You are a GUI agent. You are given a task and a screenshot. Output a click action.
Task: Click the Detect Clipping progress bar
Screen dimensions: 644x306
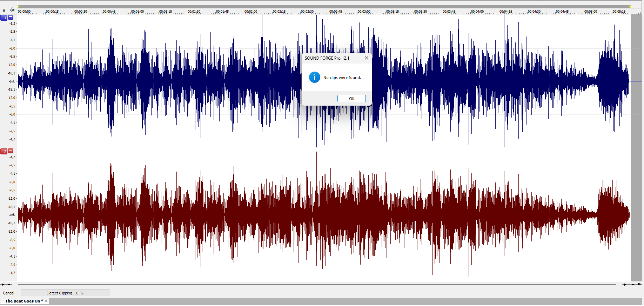click(x=65, y=293)
